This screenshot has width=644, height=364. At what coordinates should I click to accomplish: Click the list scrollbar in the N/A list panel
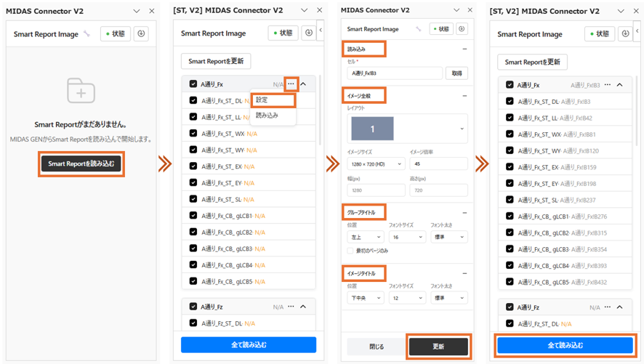click(320, 110)
